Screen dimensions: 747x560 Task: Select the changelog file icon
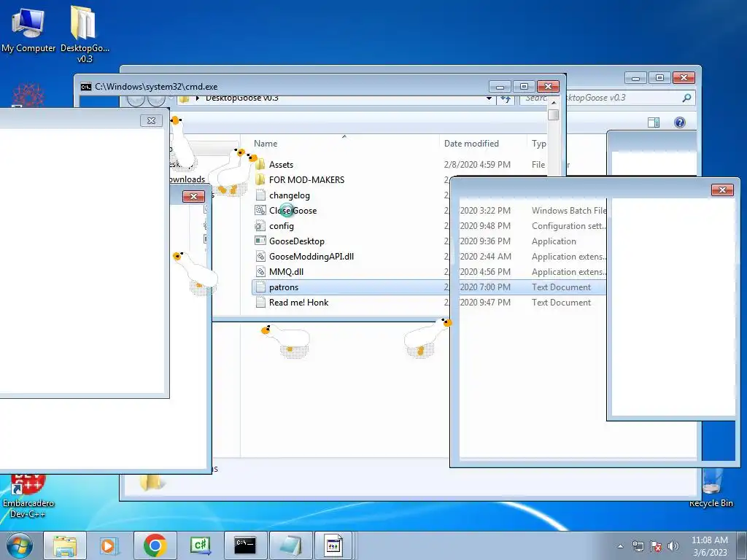tap(260, 195)
